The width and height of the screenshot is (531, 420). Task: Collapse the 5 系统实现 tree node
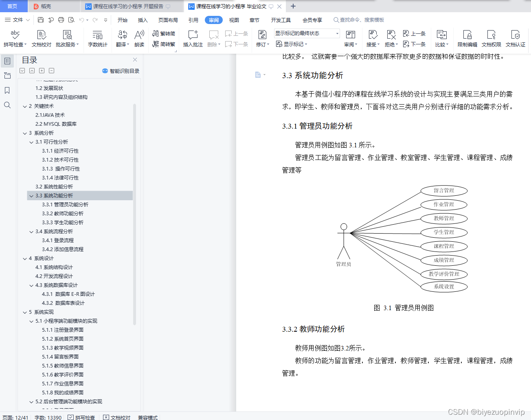click(x=25, y=312)
